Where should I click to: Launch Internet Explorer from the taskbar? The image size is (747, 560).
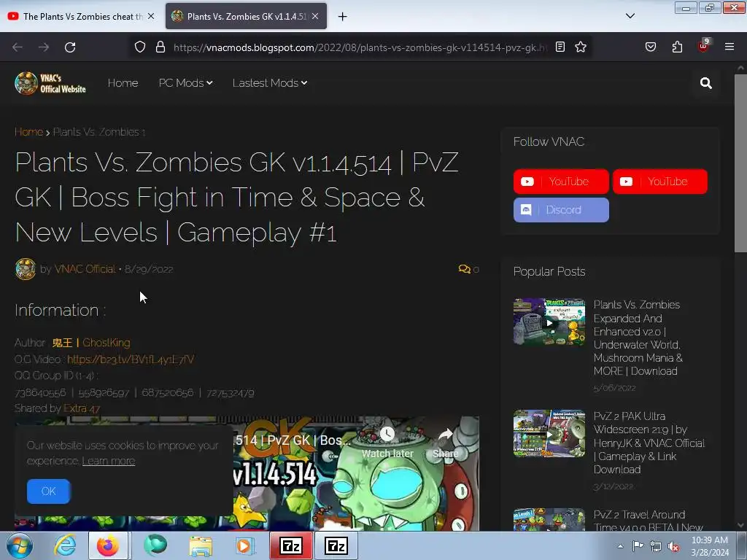(64, 545)
